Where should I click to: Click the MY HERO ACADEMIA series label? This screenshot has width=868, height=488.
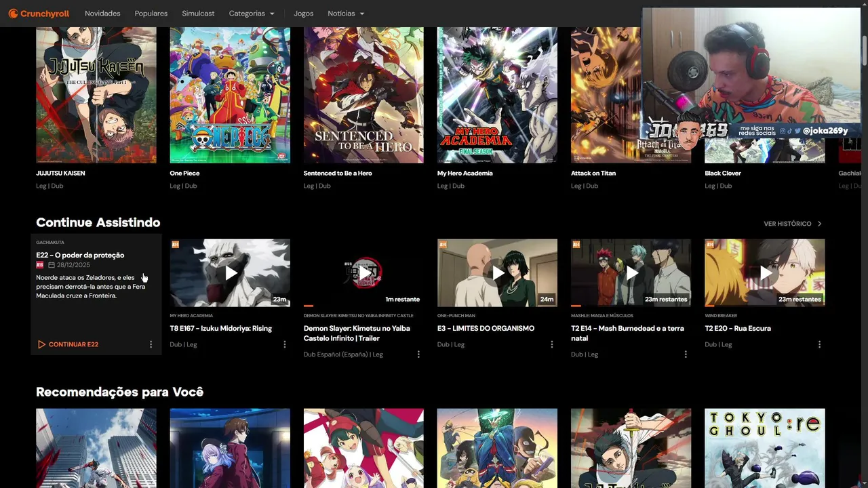pyautogui.click(x=191, y=316)
